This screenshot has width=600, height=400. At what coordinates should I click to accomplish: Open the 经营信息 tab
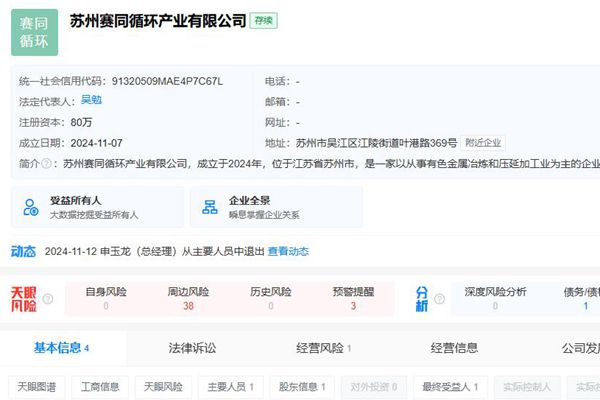454,348
